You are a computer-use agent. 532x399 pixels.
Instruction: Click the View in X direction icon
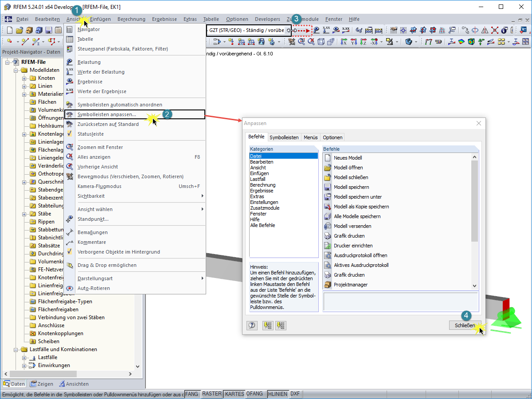(344, 41)
